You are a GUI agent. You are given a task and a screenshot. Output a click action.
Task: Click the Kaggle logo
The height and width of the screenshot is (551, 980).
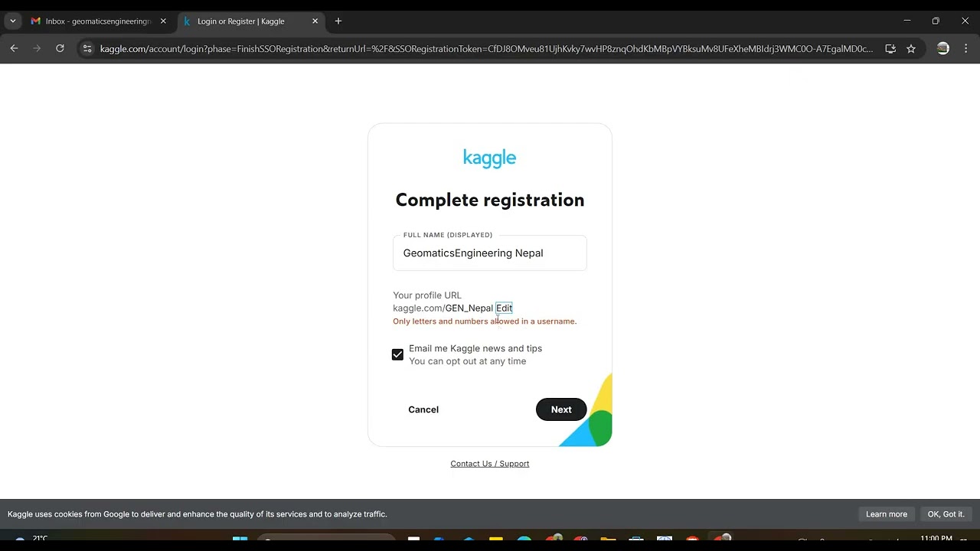tap(490, 158)
